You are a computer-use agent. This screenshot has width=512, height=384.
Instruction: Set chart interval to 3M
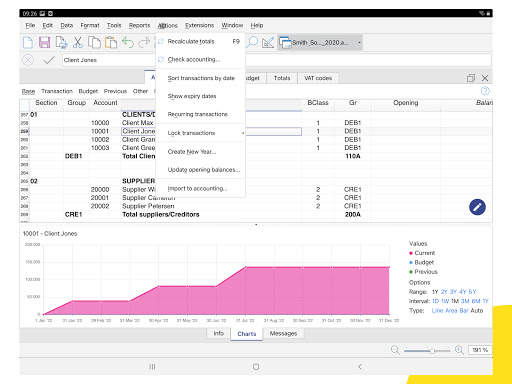[465, 301]
